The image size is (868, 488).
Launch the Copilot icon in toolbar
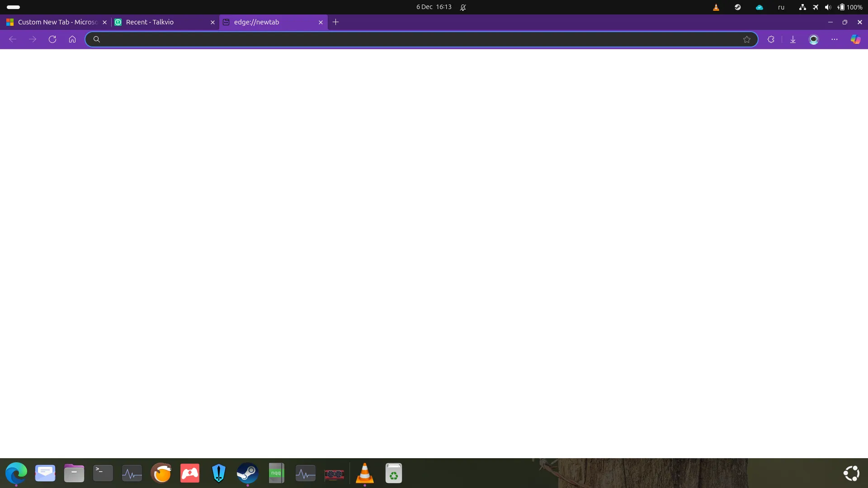click(855, 39)
